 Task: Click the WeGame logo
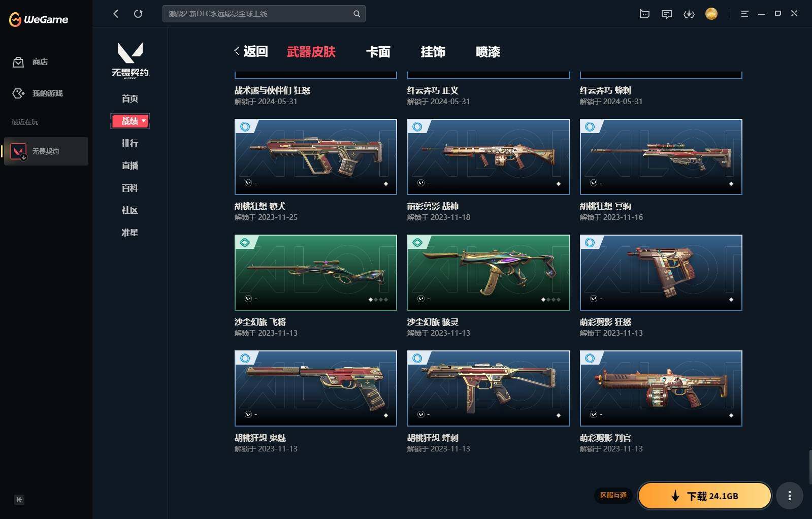tap(39, 20)
